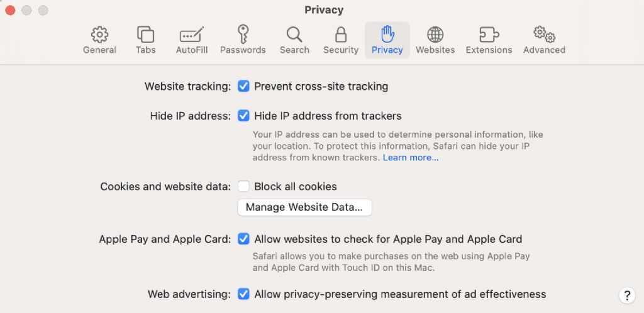This screenshot has height=313, width=644.
Task: Select the AutoFill pencil icon
Action: point(192,35)
